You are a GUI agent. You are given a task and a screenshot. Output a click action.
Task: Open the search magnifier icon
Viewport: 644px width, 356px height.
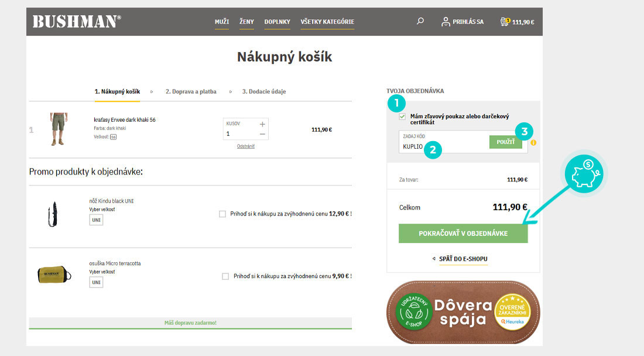(420, 21)
